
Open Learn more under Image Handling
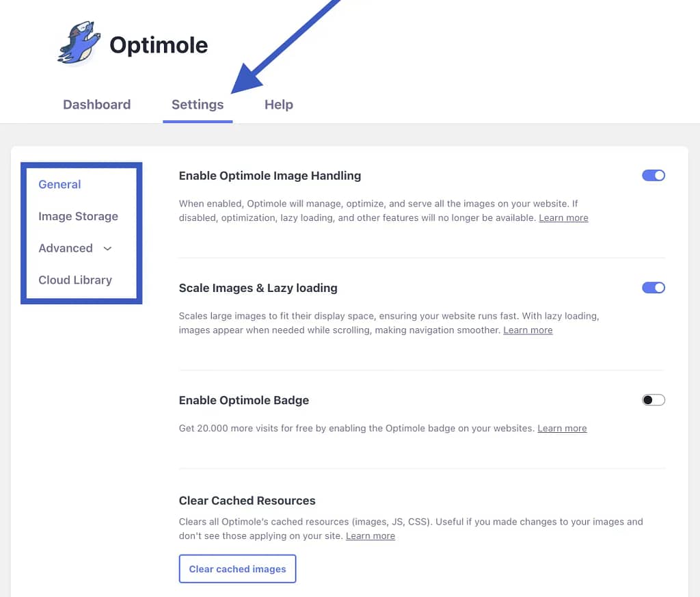563,218
